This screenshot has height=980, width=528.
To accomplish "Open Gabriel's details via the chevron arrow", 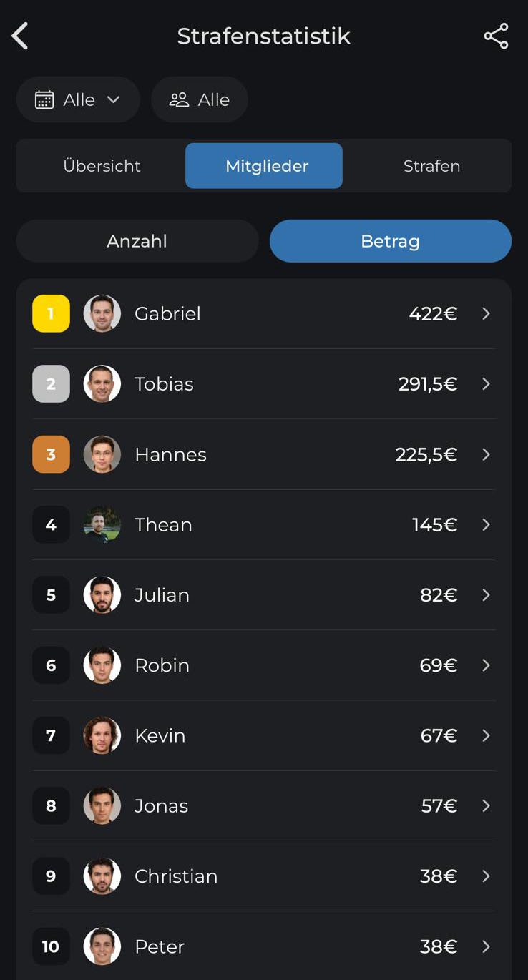I will click(486, 313).
